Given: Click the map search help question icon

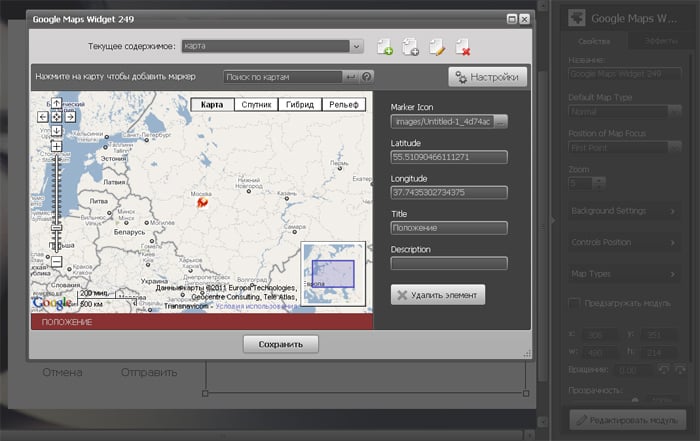Looking at the screenshot, I should [367, 77].
